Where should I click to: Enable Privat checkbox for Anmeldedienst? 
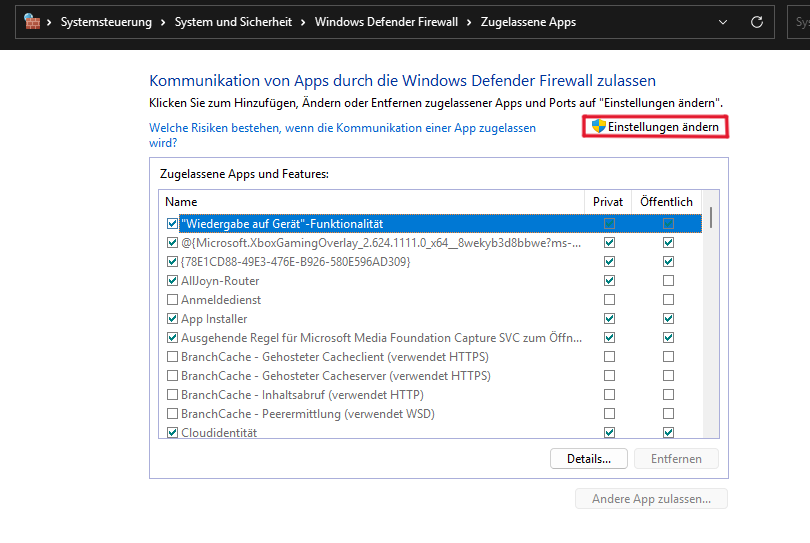[610, 300]
